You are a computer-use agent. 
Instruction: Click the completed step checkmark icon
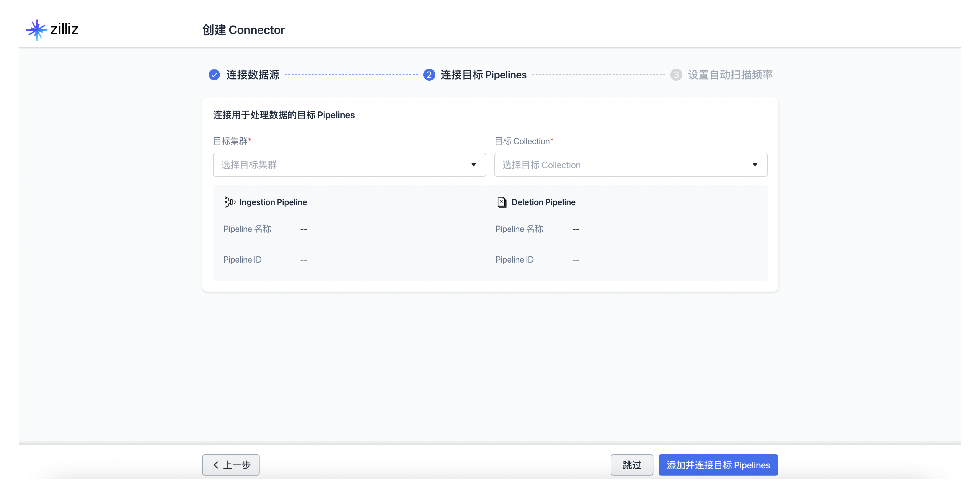(x=214, y=75)
